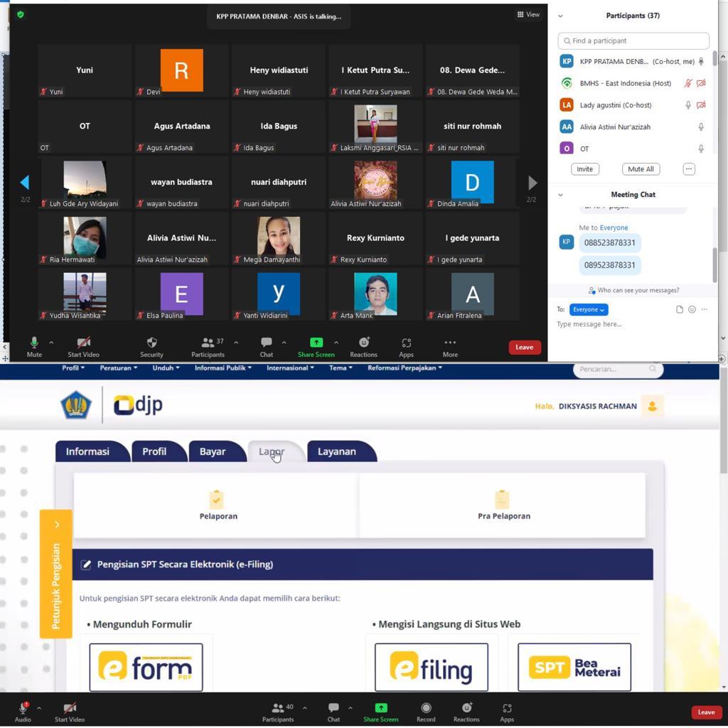Toggle Start Video in upper toolbar
728x728 pixels.
83,343
